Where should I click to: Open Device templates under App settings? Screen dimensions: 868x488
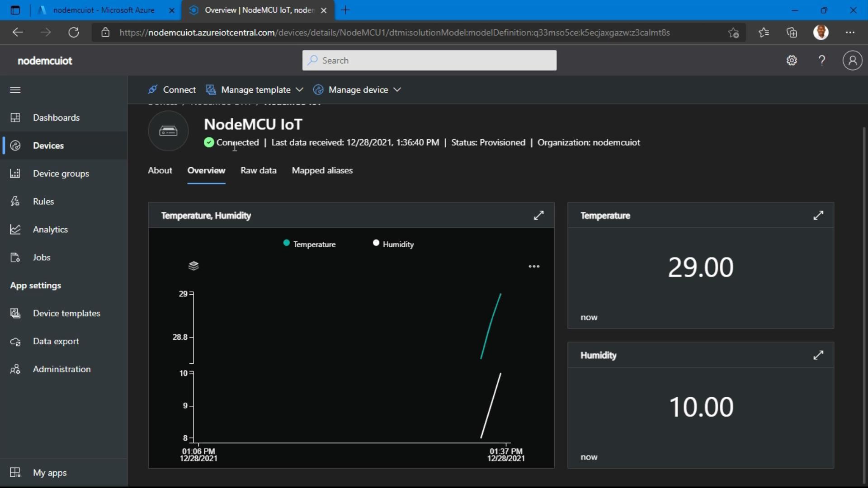coord(66,313)
